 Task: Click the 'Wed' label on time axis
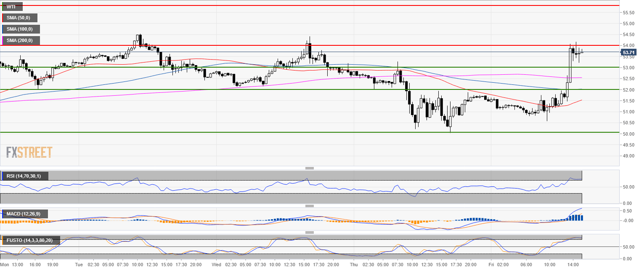click(217, 265)
